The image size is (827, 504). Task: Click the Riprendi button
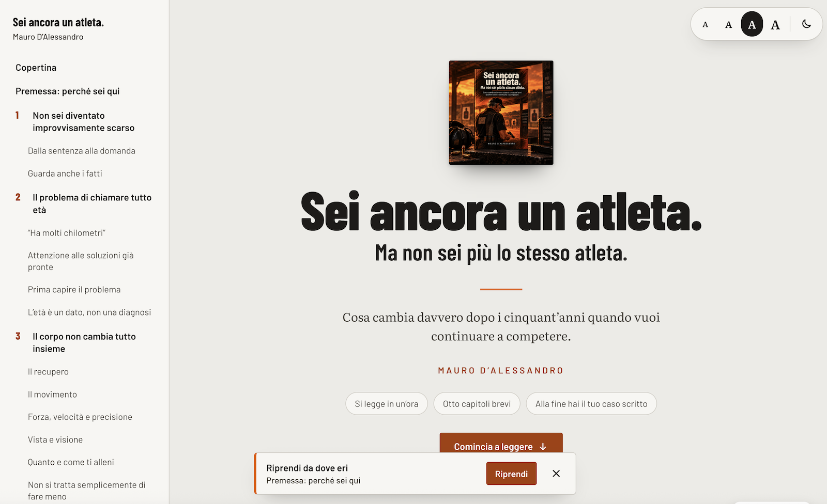(x=511, y=474)
